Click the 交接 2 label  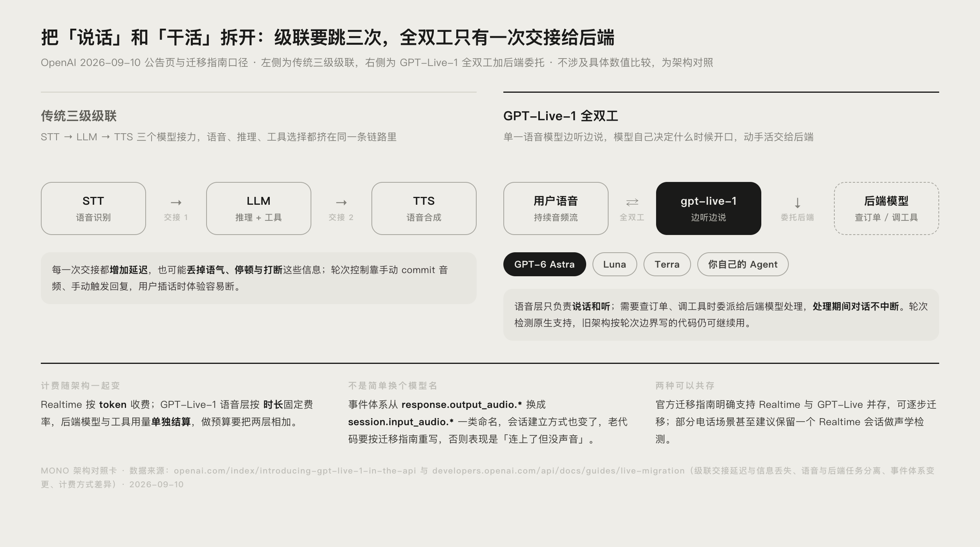pos(341,217)
